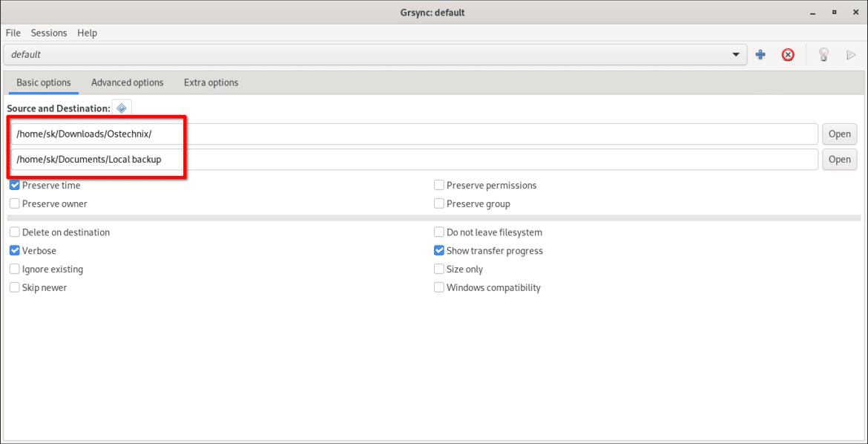Add a new session with the plus icon
868x444 pixels.
[x=760, y=54]
